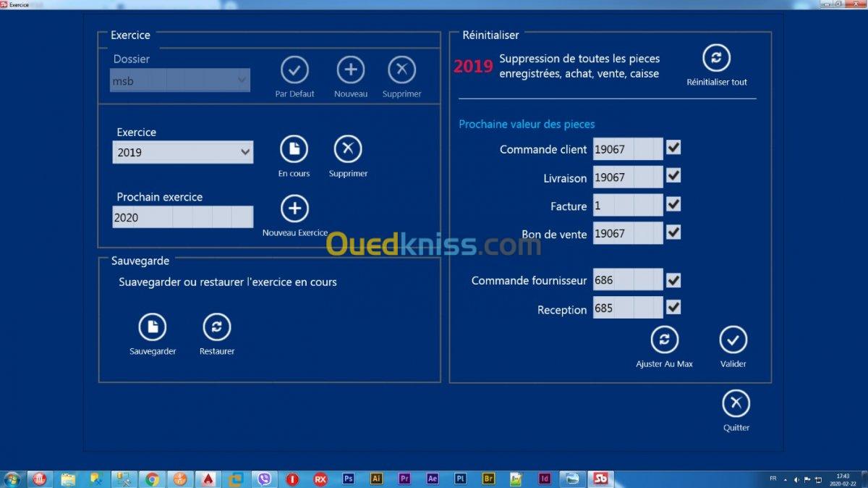Open Google Chrome from the taskbar
The width and height of the screenshot is (868, 488).
[152, 479]
